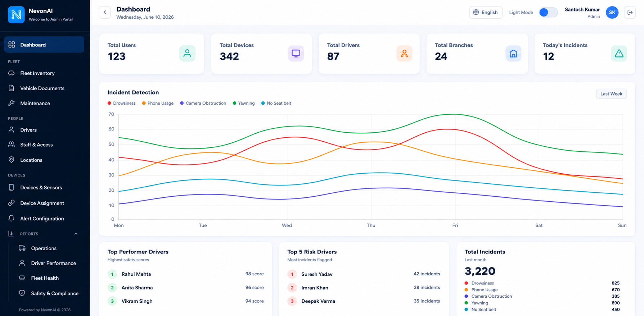Click the Fleet Health car icon
644x316 pixels.
pos(22,278)
